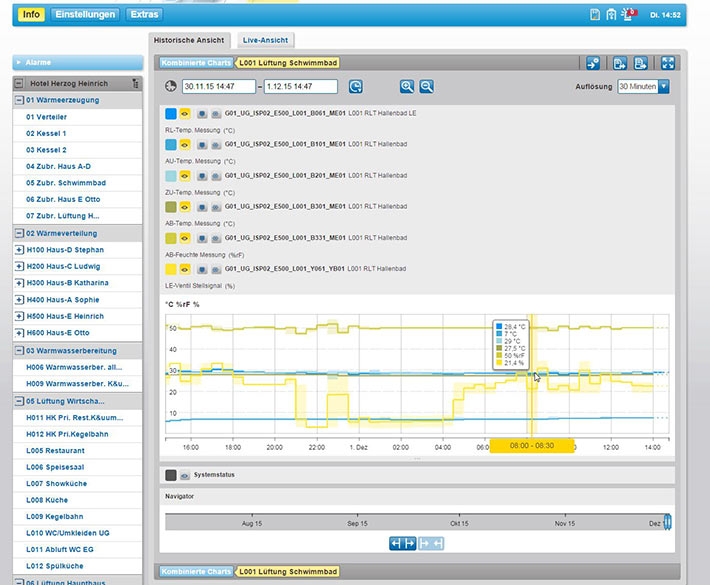The height and width of the screenshot is (585, 710).
Task: Click the clock icon beside start date
Action: pyautogui.click(x=170, y=87)
